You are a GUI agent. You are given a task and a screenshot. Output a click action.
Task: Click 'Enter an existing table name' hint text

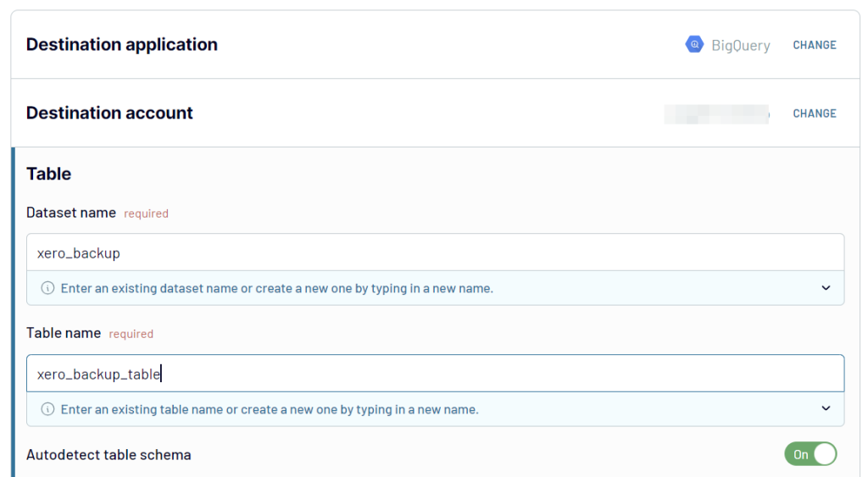(x=270, y=409)
